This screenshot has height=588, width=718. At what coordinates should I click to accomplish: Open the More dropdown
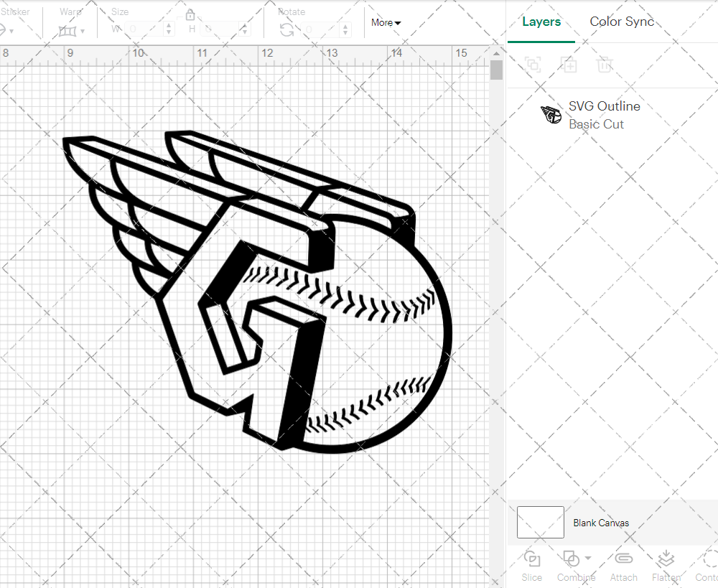tap(386, 22)
